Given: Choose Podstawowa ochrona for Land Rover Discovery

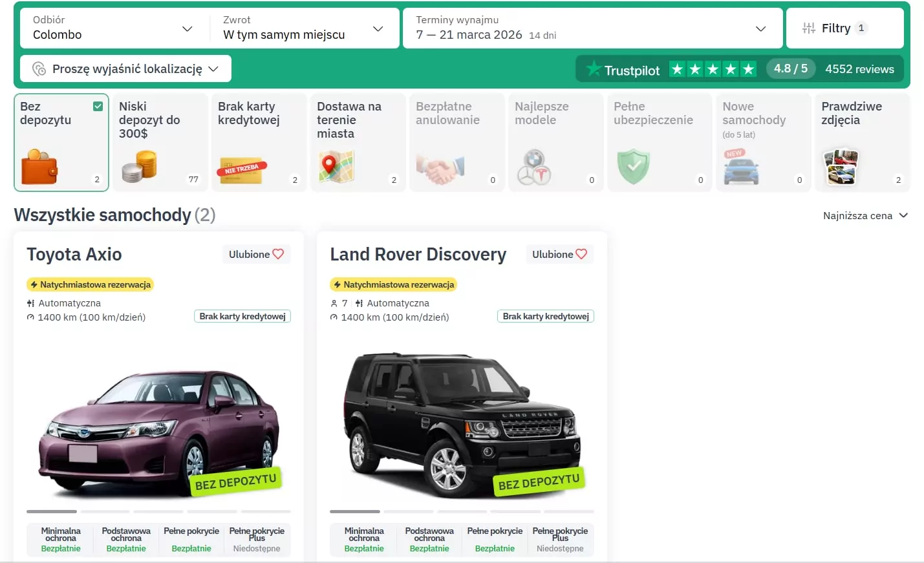Looking at the screenshot, I should tap(429, 540).
